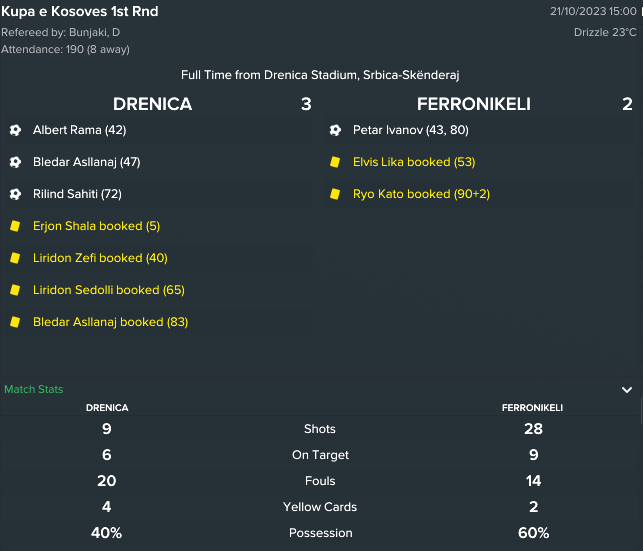Click goal icon next to Bledar Asllanaj (47)
Screen dimensions: 643x551
15,162
